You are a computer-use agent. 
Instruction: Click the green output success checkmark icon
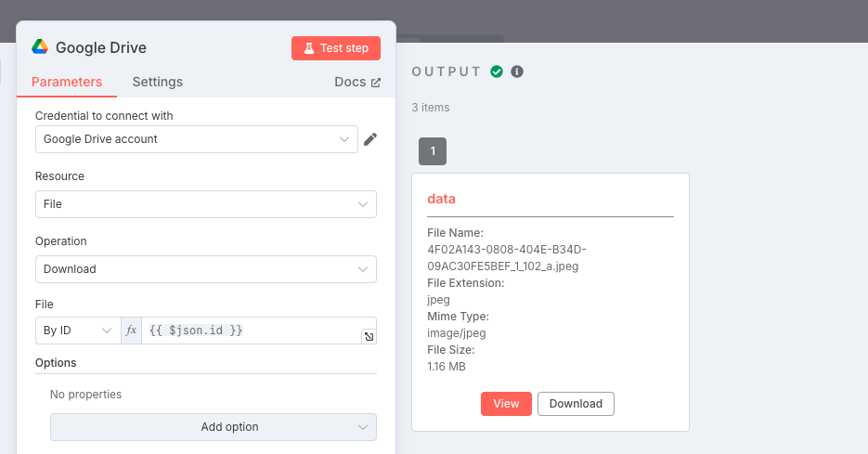click(x=497, y=71)
